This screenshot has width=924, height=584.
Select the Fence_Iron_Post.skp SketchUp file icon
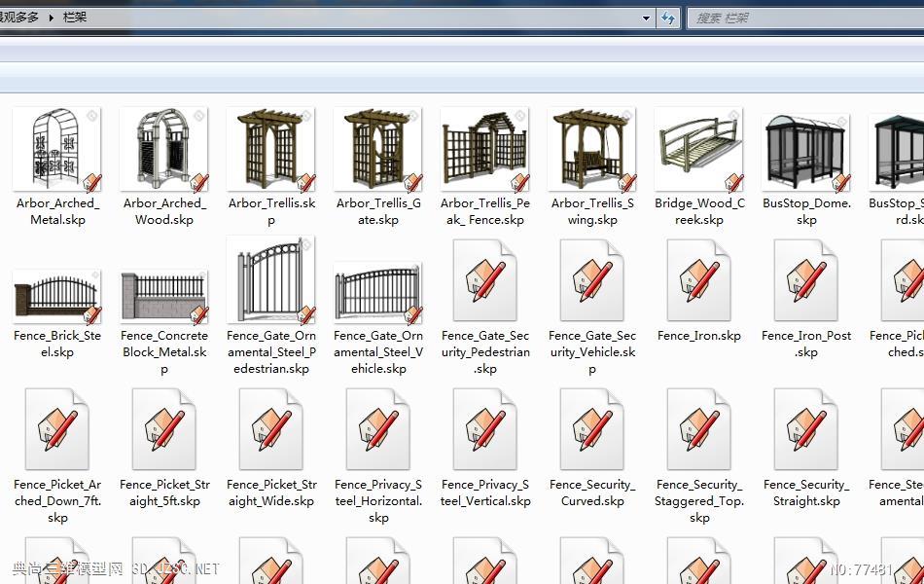[806, 280]
